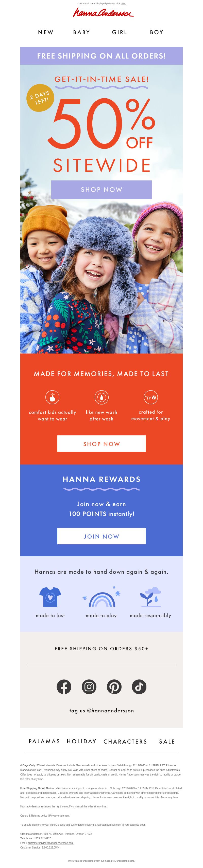Image resolution: width=203 pixels, height=868 pixels.
Task: Open the Orders & Returns policy link
Action: (x=34, y=816)
